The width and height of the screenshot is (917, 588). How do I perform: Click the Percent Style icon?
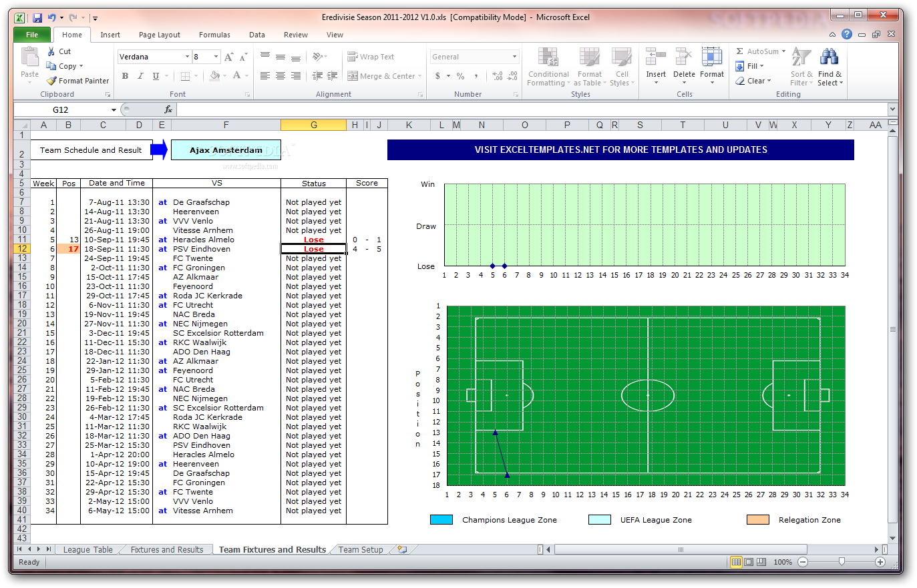pos(460,76)
